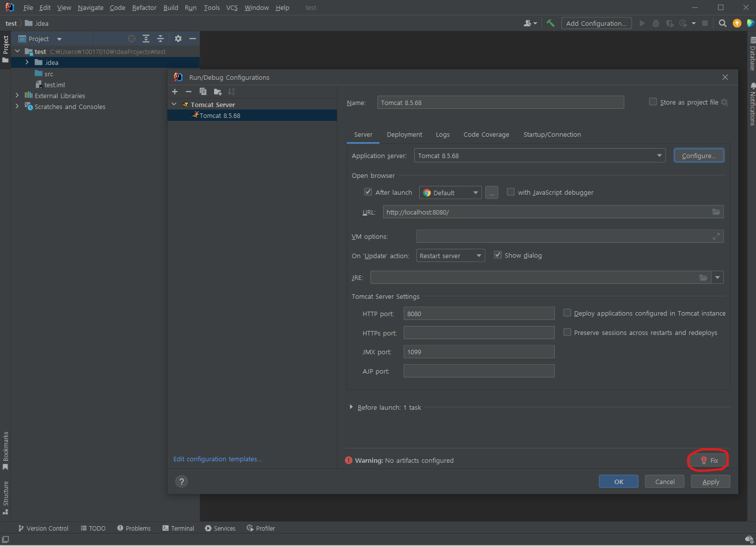
Task: Click the Apply button
Action: tap(710, 482)
